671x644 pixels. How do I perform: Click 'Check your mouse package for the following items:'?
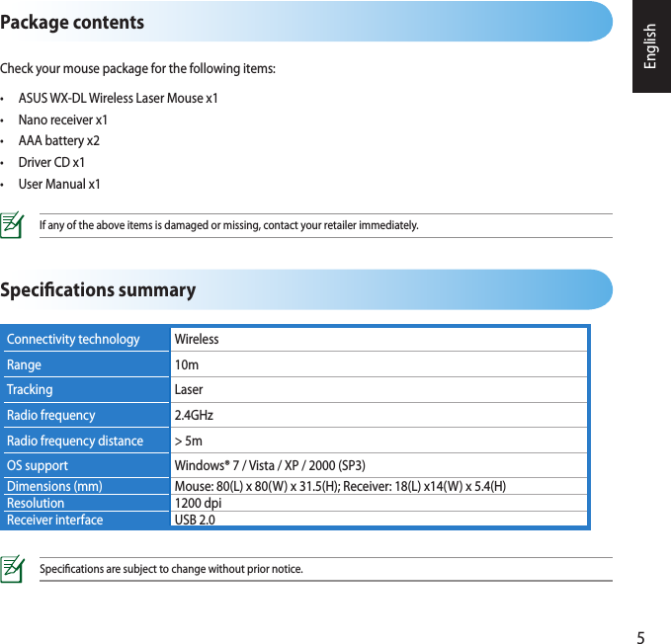click(x=137, y=68)
